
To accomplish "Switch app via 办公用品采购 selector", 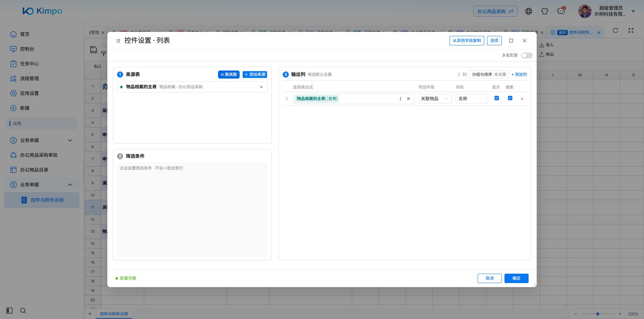I will [x=495, y=11].
